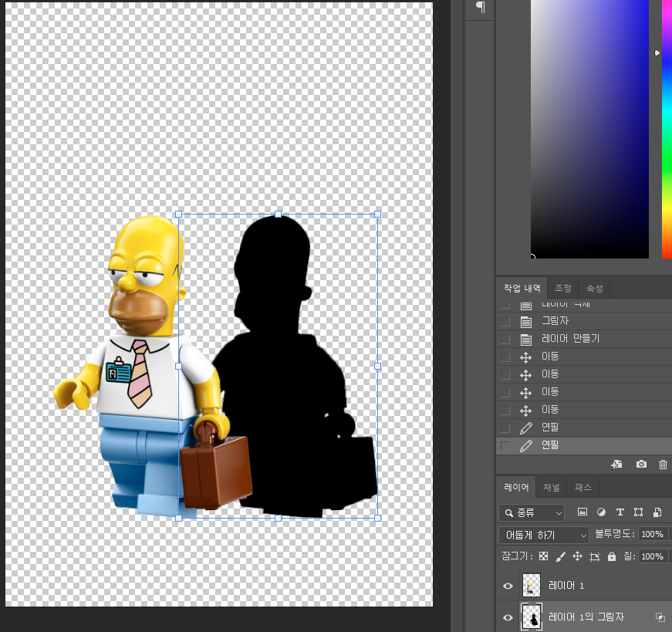Viewport: 672px width, 632px height.
Task: Lock image pixels brush icon
Action: tap(560, 556)
